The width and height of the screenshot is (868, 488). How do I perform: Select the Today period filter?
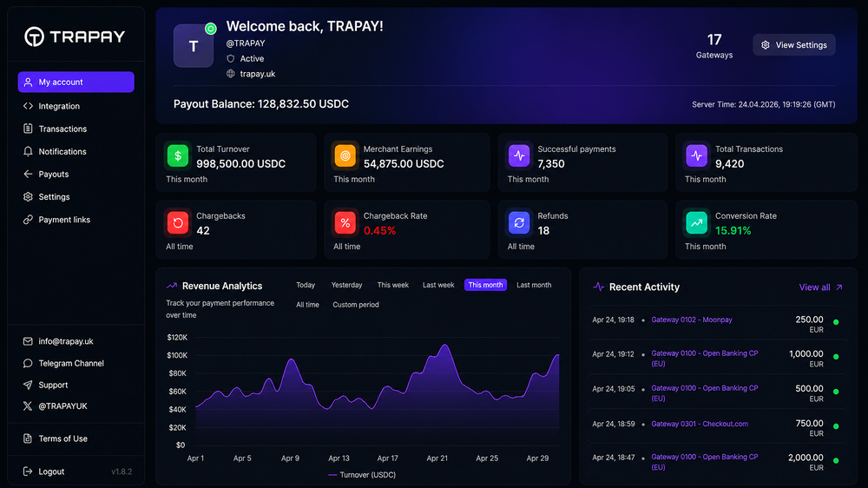[x=306, y=285]
